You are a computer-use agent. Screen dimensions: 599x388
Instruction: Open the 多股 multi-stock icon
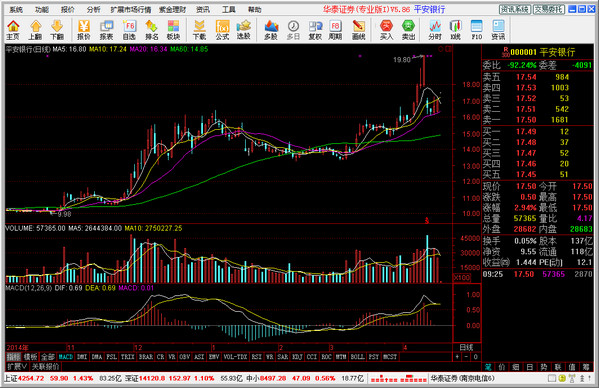(271, 30)
